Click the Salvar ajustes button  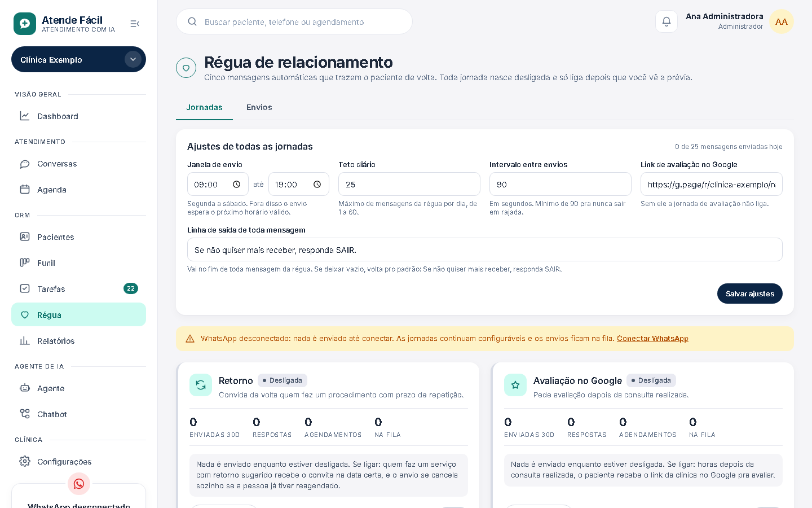click(x=750, y=294)
